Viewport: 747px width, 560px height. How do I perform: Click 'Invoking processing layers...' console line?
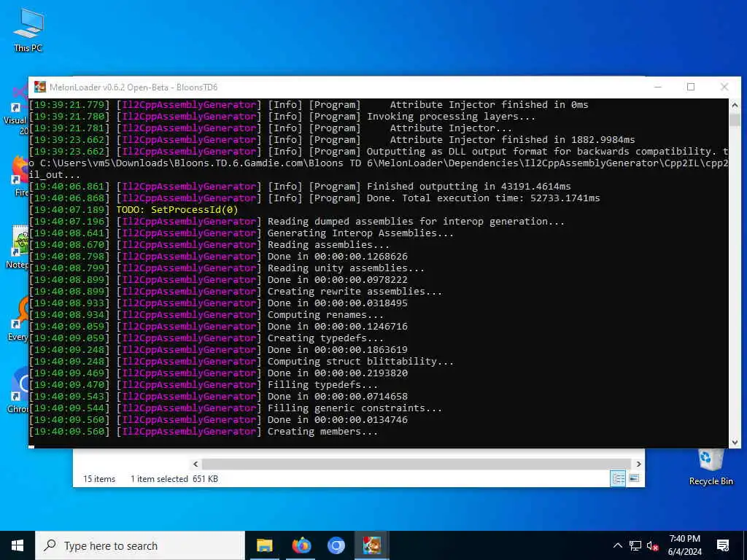(451, 116)
